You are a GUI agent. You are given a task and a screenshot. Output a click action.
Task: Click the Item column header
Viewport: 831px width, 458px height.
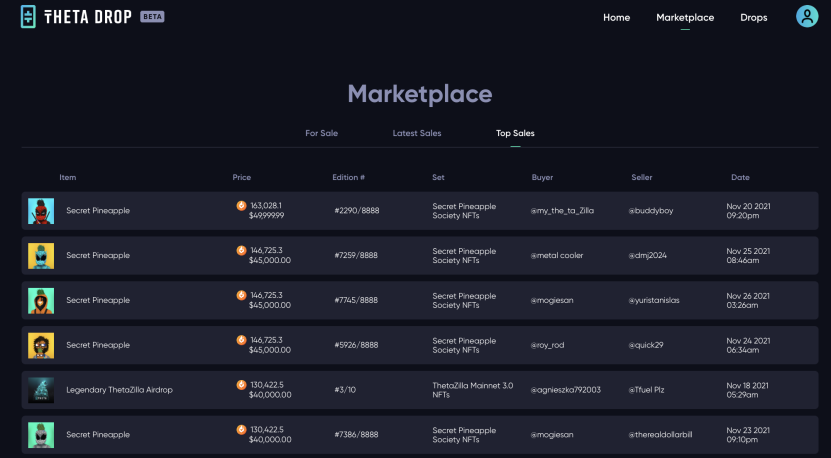pyautogui.click(x=67, y=177)
